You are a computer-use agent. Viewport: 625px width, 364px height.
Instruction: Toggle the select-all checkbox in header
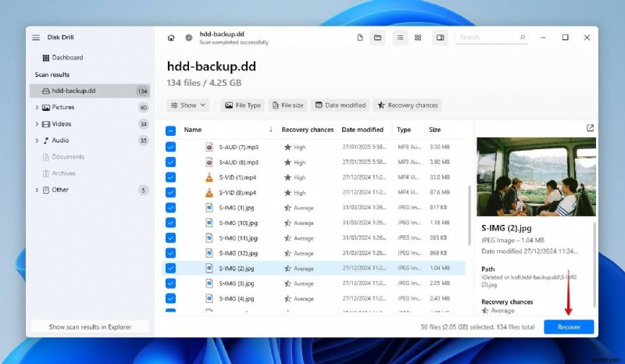[x=170, y=130]
